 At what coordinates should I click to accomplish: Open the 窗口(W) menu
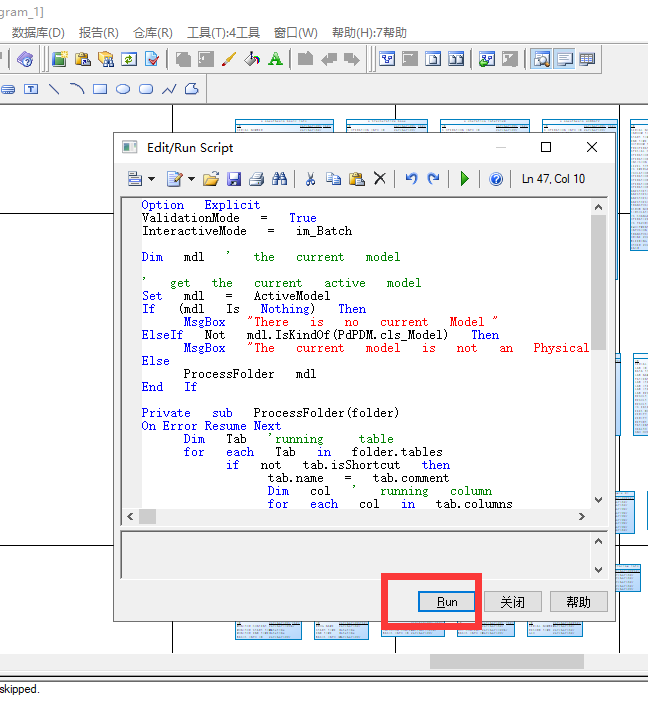click(x=295, y=33)
